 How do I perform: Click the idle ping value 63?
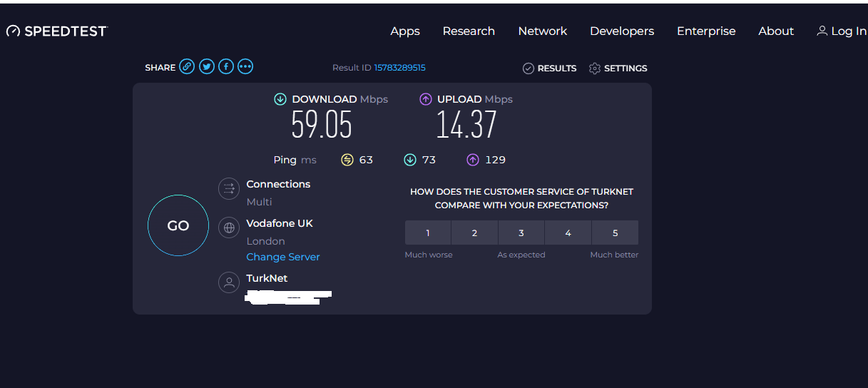(x=366, y=160)
